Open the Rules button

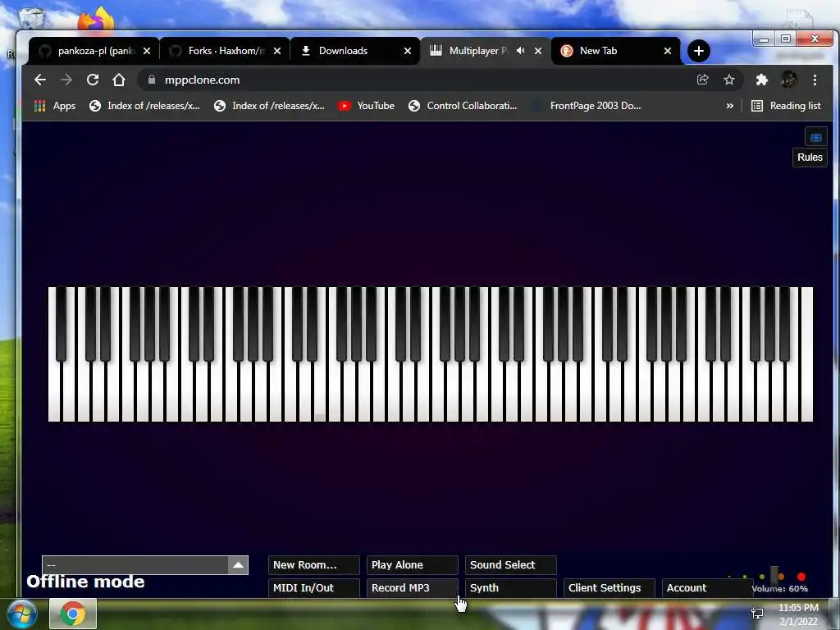[810, 157]
